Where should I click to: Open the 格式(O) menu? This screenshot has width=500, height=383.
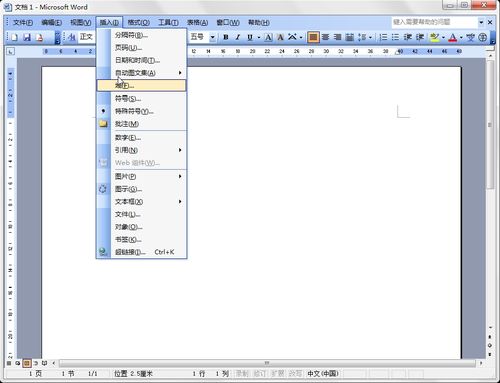click(x=138, y=22)
